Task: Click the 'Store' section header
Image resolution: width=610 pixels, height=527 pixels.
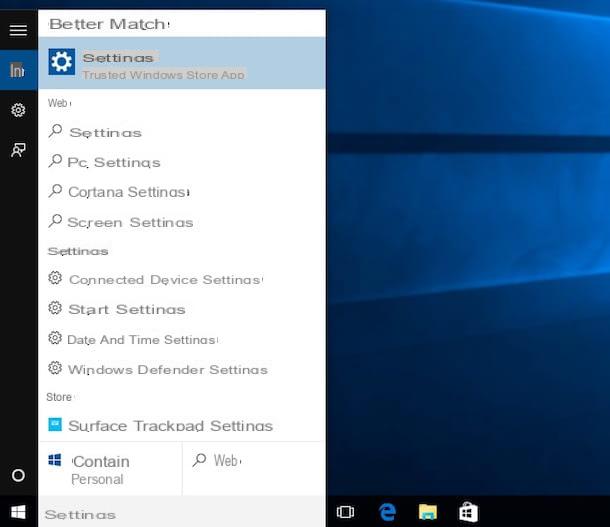Action: point(59,397)
